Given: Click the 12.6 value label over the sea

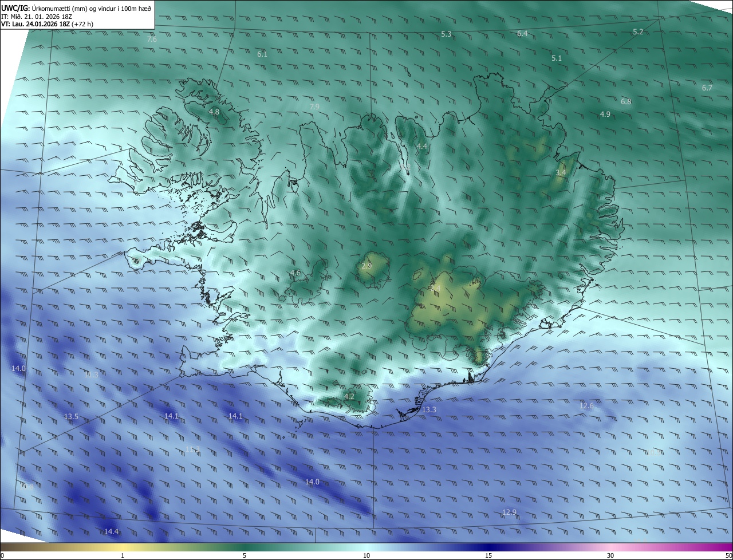Looking at the screenshot, I should [x=587, y=405].
